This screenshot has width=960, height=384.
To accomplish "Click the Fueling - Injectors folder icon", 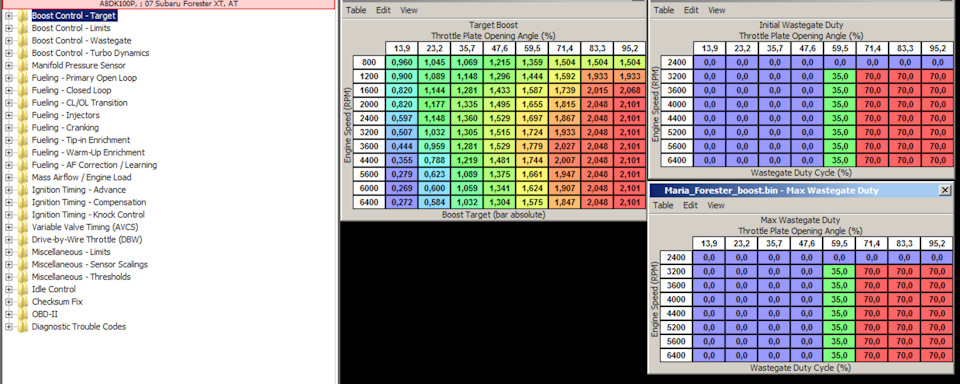I will coord(23,115).
